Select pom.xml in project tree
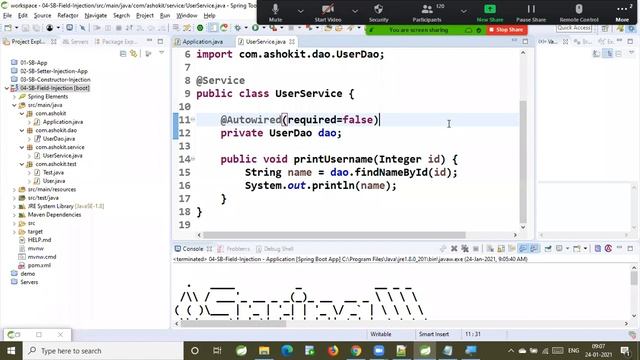Image resolution: width=640 pixels, height=360 pixels. click(x=39, y=265)
